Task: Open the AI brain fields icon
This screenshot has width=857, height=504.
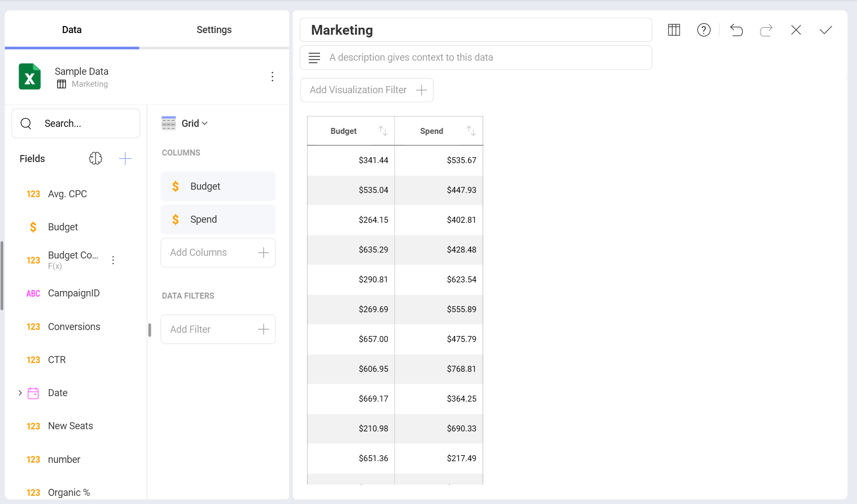Action: click(95, 158)
